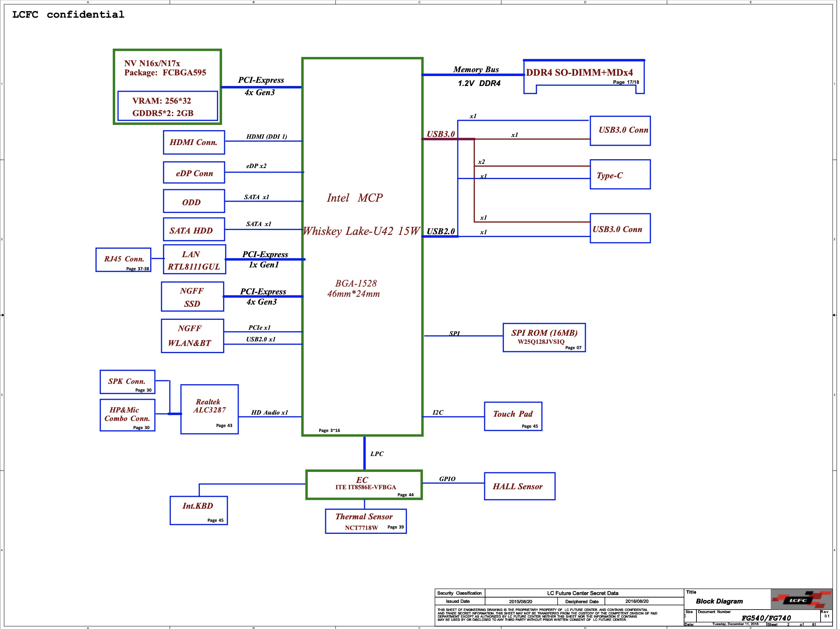Viewport: 840px width, 629px height.
Task: Select the "Thermal Sensor" text
Action: coord(364,517)
